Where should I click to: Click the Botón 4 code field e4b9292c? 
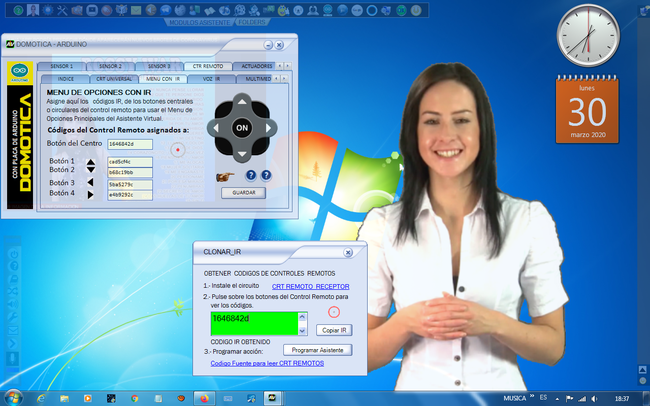click(x=130, y=195)
